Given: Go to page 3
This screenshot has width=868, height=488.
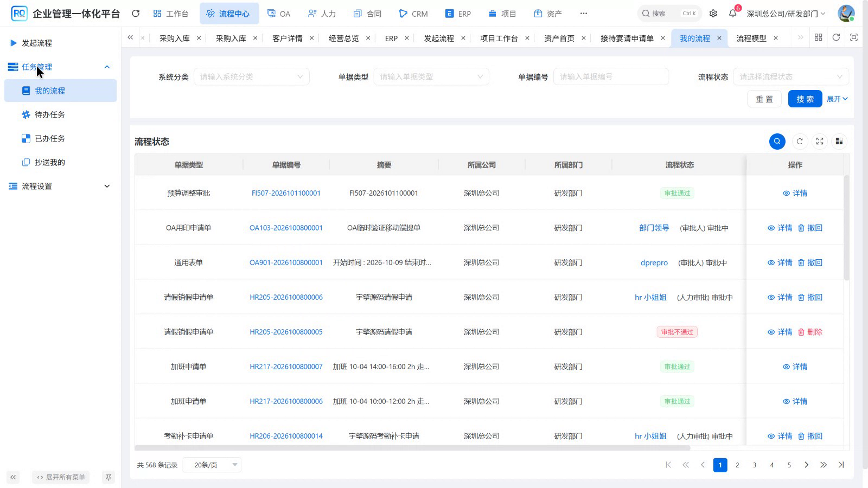Looking at the screenshot, I should coord(755,465).
